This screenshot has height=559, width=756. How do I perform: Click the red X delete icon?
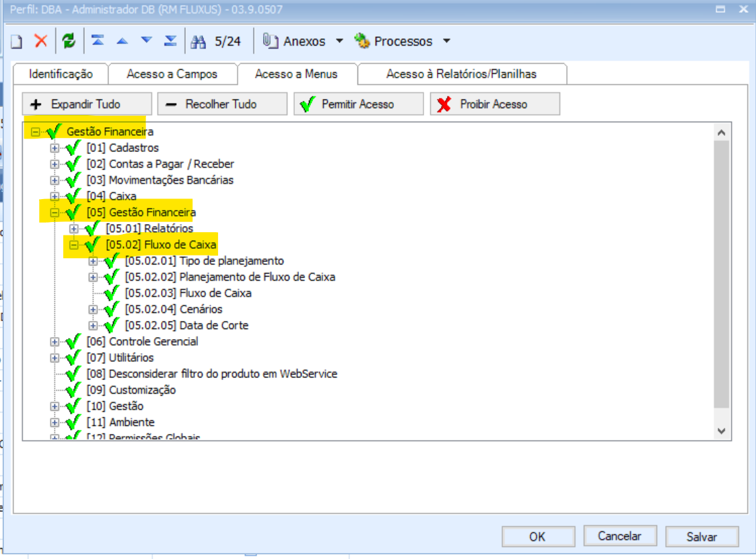(41, 41)
